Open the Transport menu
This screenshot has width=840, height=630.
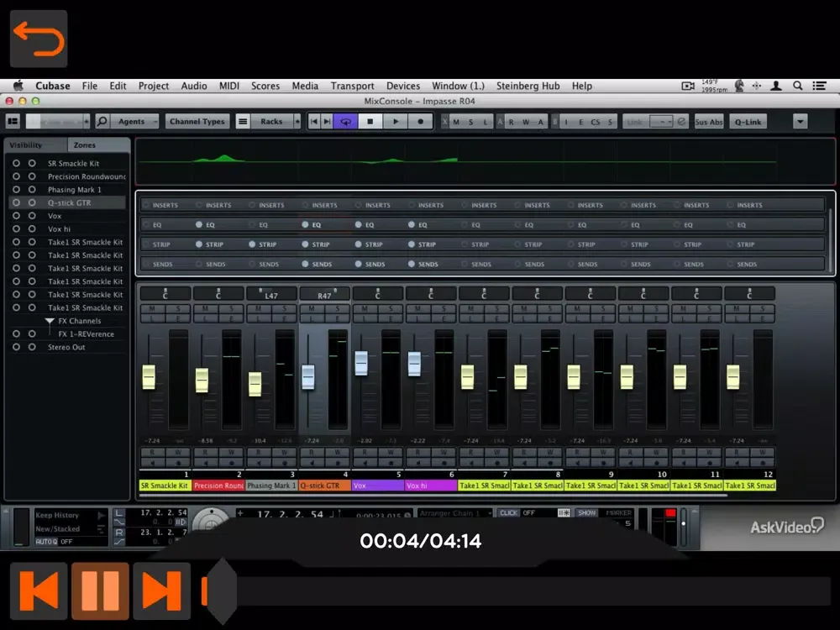click(352, 86)
